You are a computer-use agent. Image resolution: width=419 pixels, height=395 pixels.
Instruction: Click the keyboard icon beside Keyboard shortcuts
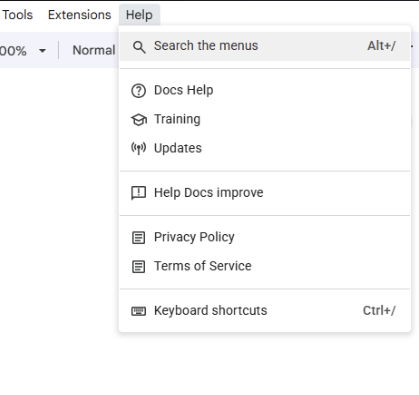138,311
